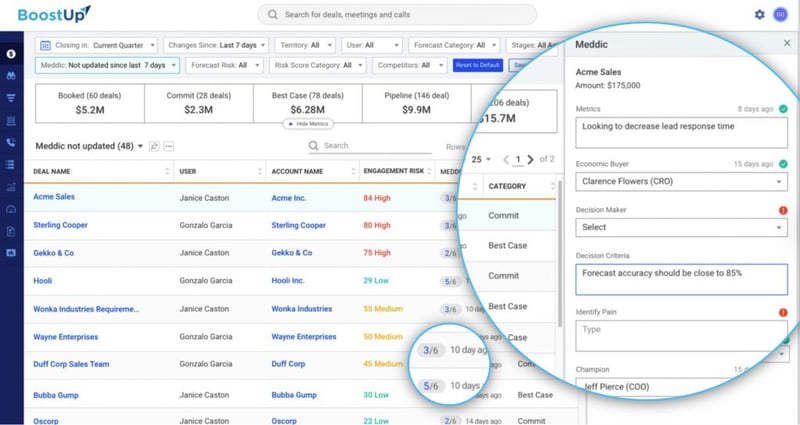This screenshot has width=800, height=425.
Task: Click the calendar icon in Closing in filter
Action: 45,45
